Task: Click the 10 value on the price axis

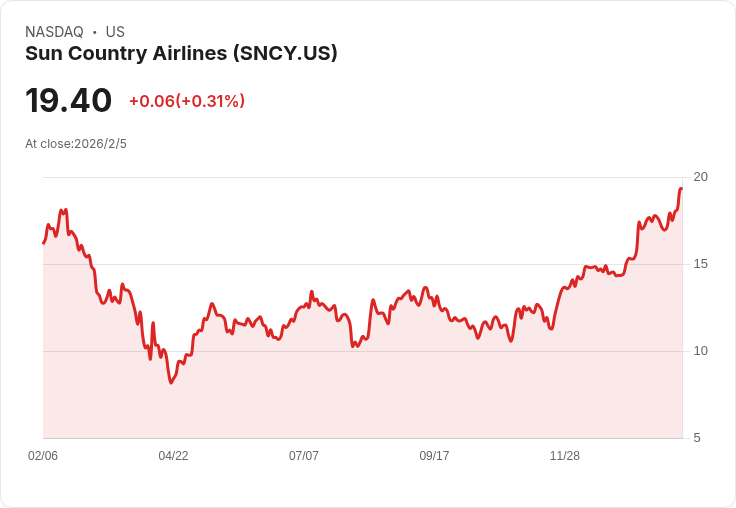Action: click(x=700, y=351)
